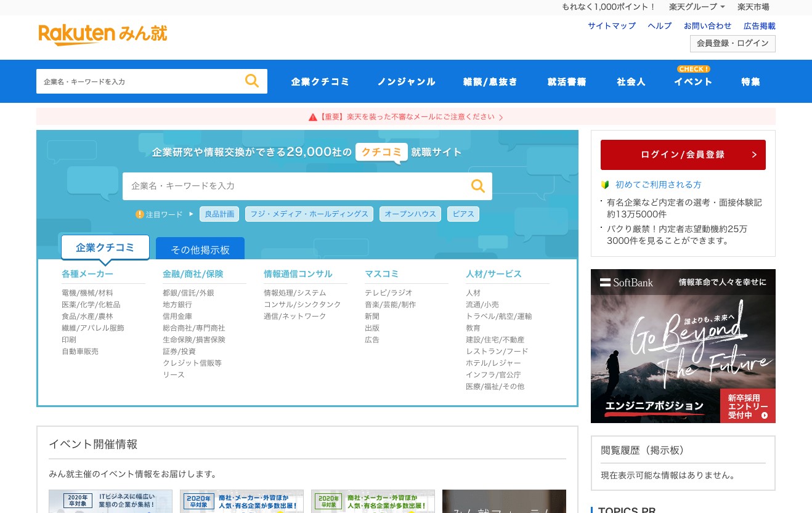Viewport: 812px width, 513px height.
Task: Select the 良品計画 trending keyword
Action: (219, 214)
